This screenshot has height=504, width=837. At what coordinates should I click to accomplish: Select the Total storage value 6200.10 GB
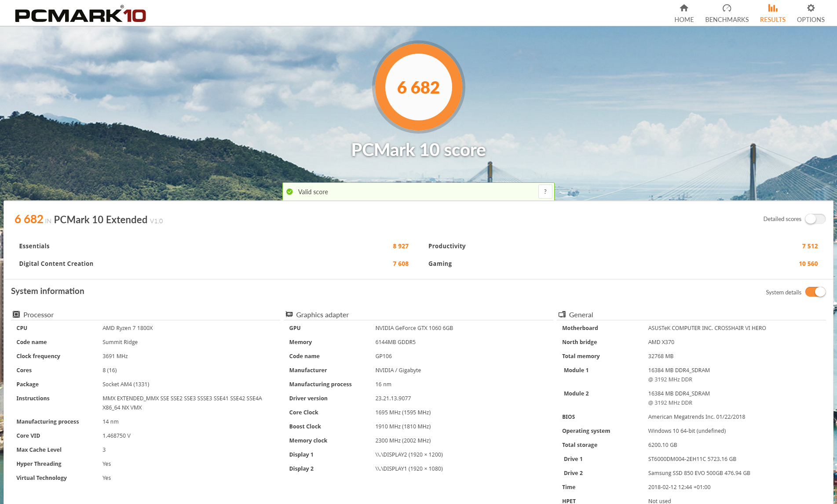pos(662,445)
